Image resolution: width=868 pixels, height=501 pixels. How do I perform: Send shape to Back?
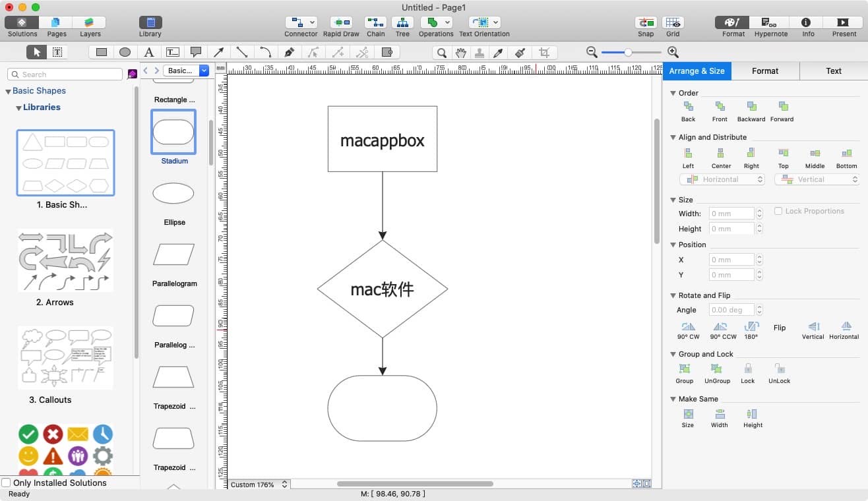688,111
